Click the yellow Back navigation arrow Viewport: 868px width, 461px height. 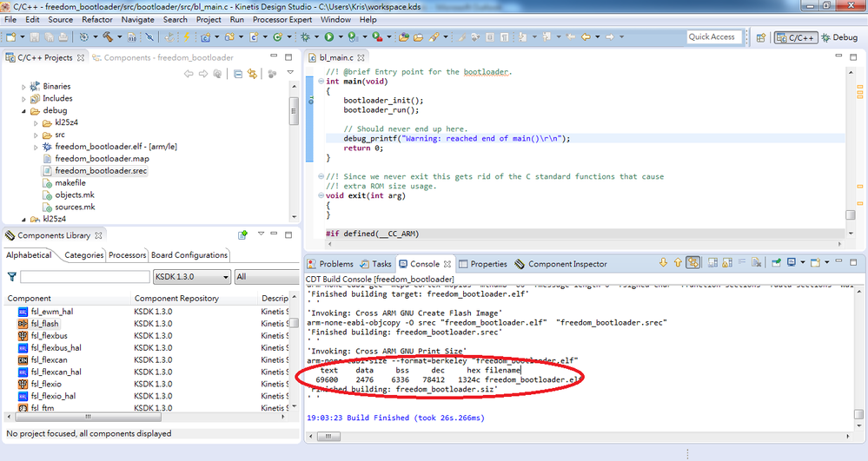tap(585, 37)
